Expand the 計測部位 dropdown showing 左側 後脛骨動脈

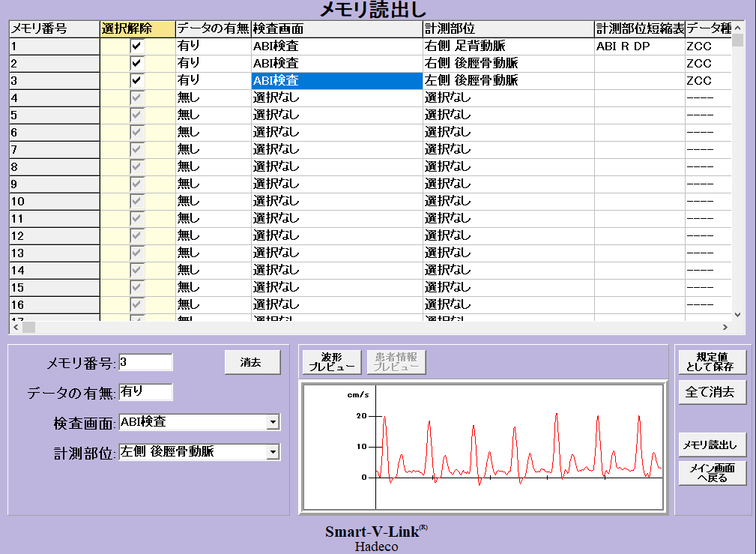pos(272,452)
